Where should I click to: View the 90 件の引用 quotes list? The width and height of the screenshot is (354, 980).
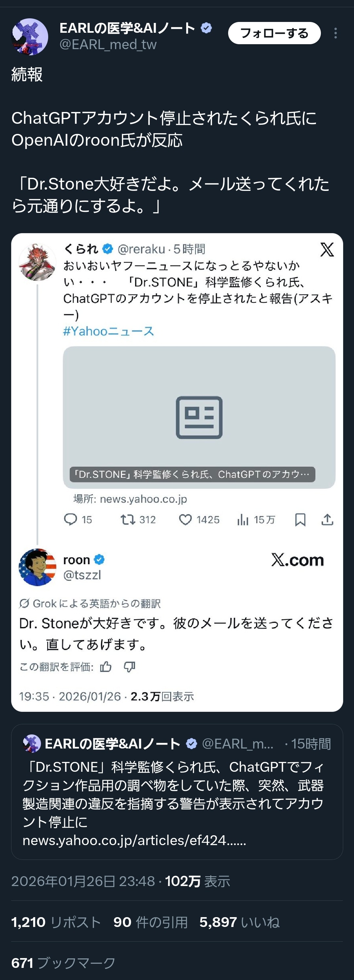coord(150,922)
